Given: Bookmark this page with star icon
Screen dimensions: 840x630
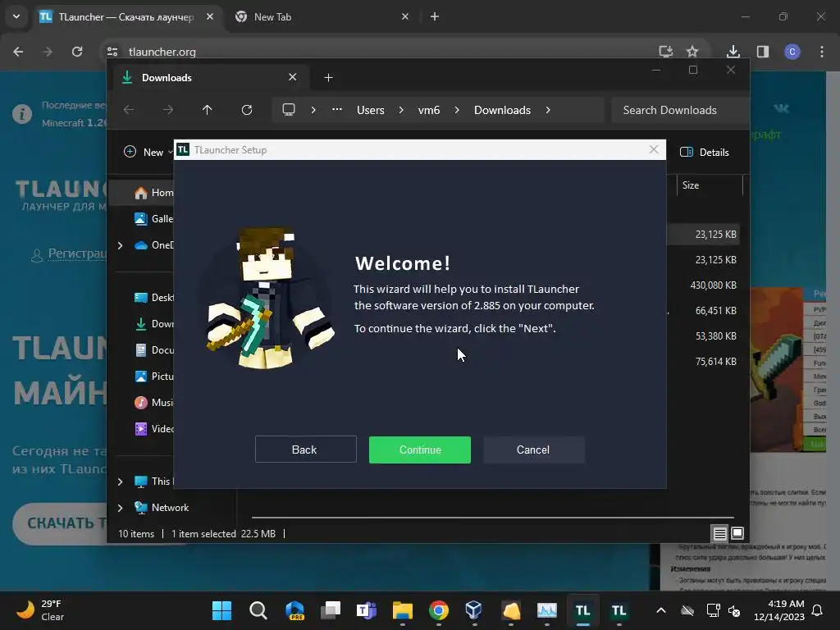Looking at the screenshot, I should coord(692,52).
